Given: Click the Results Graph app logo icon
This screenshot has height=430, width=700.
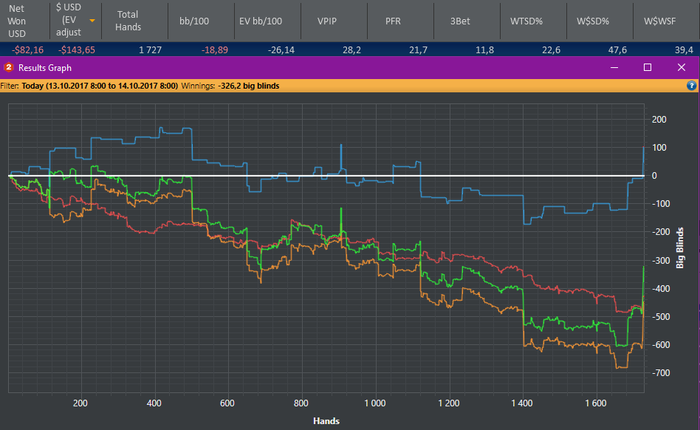Looking at the screenshot, I should 8,67.
